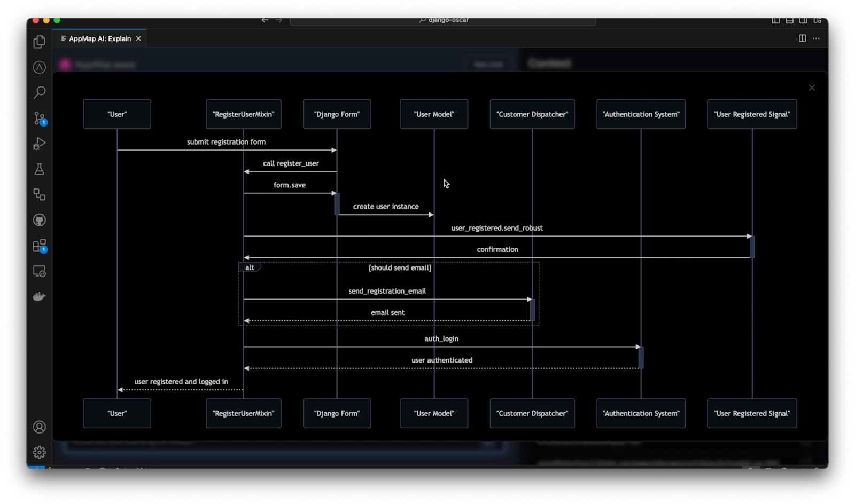This screenshot has height=504, width=855.
Task: Open the Customize Layout control
Action: tap(817, 20)
